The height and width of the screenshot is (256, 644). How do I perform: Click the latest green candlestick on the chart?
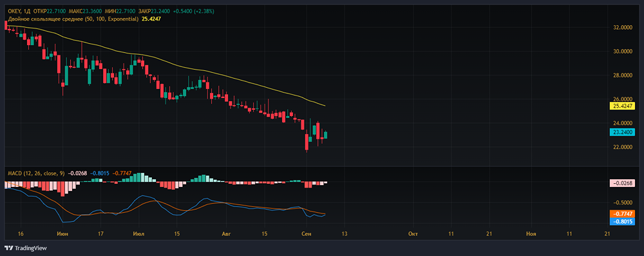(326, 135)
